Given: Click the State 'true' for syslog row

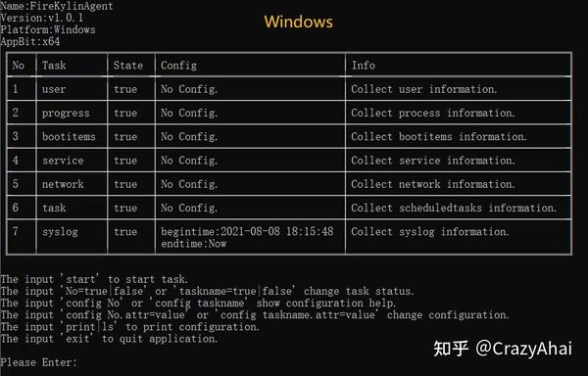Looking at the screenshot, I should click(x=125, y=232).
